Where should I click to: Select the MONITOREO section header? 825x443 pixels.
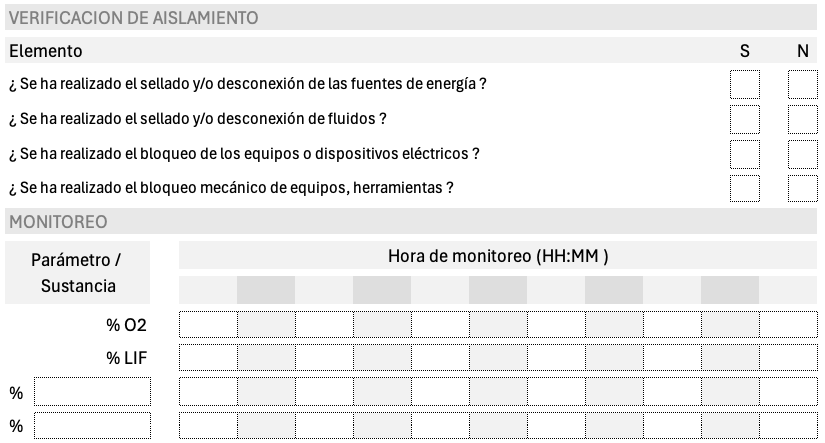point(411,222)
